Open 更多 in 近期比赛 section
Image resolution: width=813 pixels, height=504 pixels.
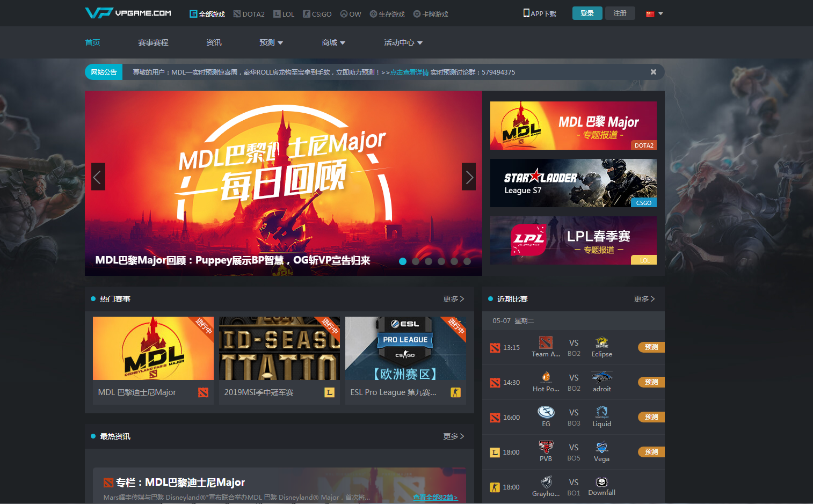[644, 299]
